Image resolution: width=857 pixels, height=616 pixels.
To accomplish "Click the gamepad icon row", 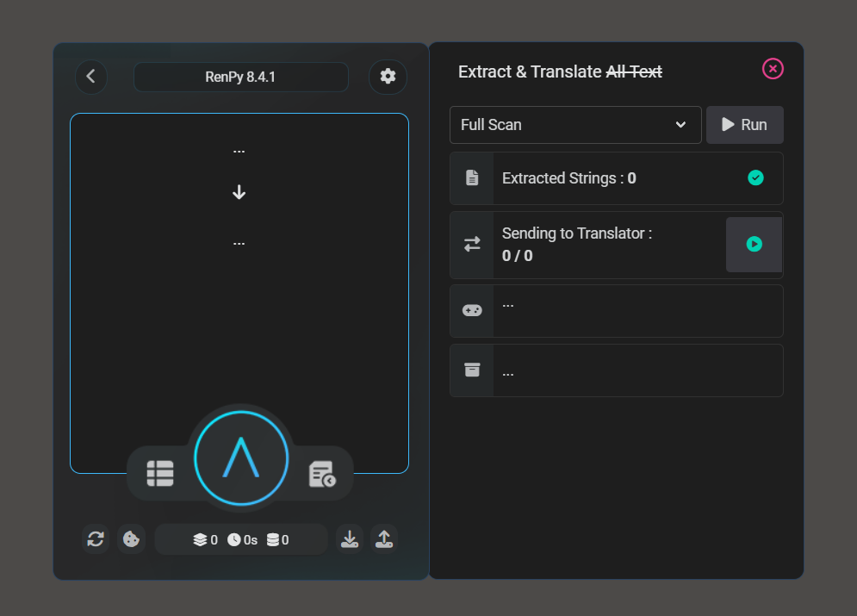I will (x=472, y=310).
